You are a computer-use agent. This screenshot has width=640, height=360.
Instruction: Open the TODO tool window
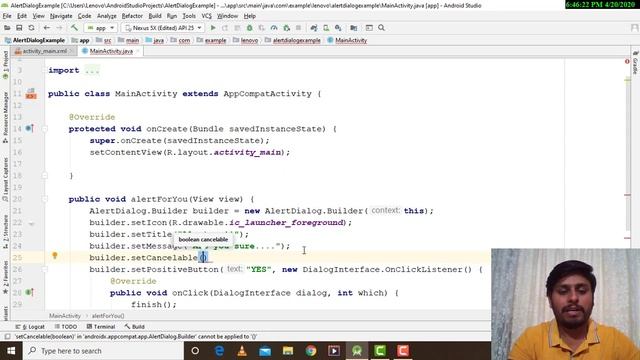click(66, 327)
